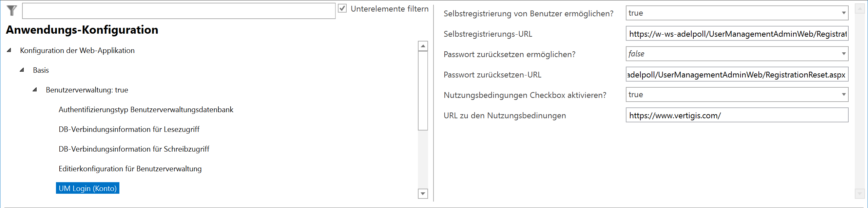Click the filter funnel icon
868x208 pixels.
tap(11, 10)
